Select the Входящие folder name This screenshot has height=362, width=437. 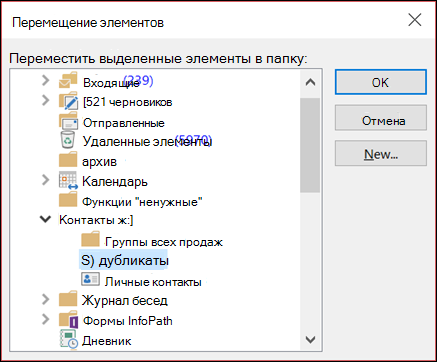click(111, 83)
